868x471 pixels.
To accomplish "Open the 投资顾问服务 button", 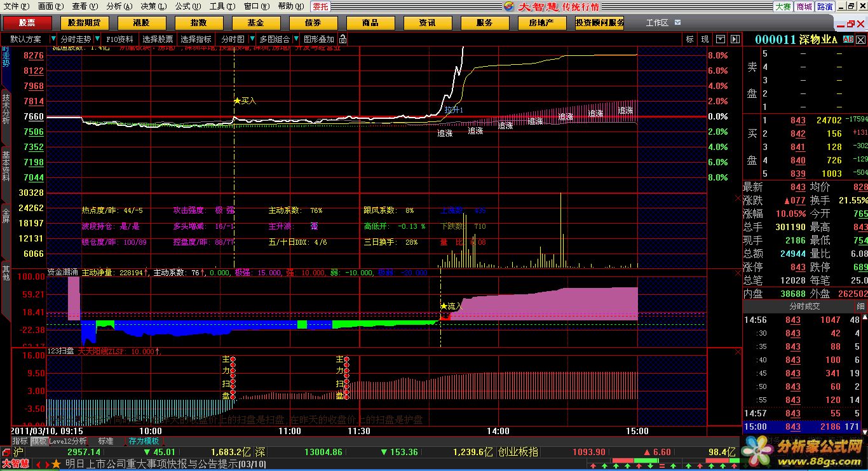I will tap(599, 23).
